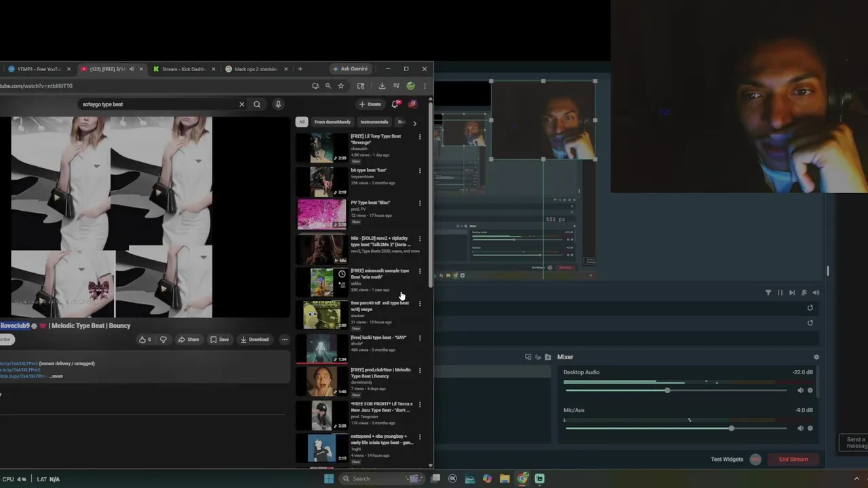The image size is (868, 488).
Task: Click the Ask Gemini button
Action: (x=350, y=68)
